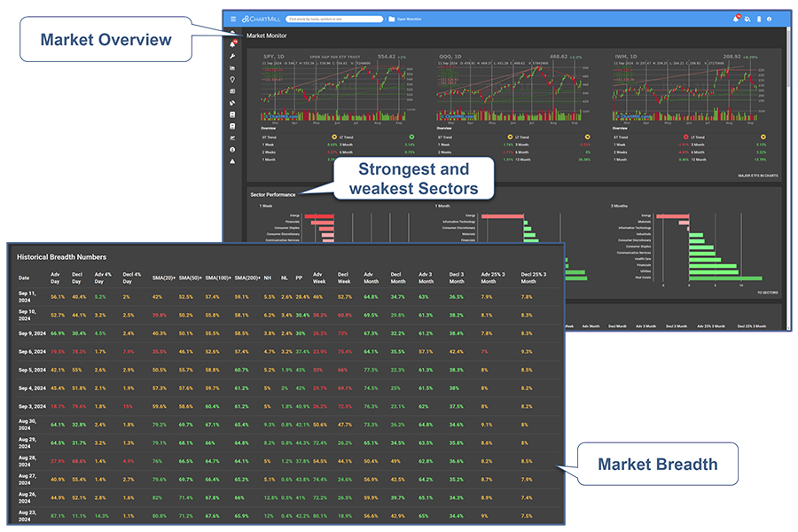Click the stock search input field
The image size is (798, 532).
pyautogui.click(x=333, y=18)
